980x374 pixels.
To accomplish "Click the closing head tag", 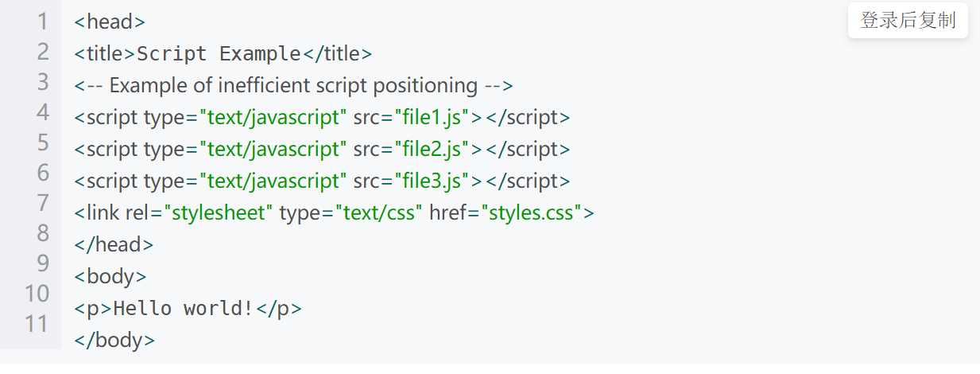I will click(x=114, y=244).
